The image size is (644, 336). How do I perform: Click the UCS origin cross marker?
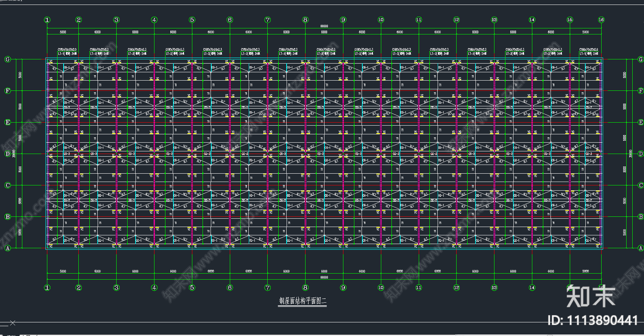click(12, 323)
